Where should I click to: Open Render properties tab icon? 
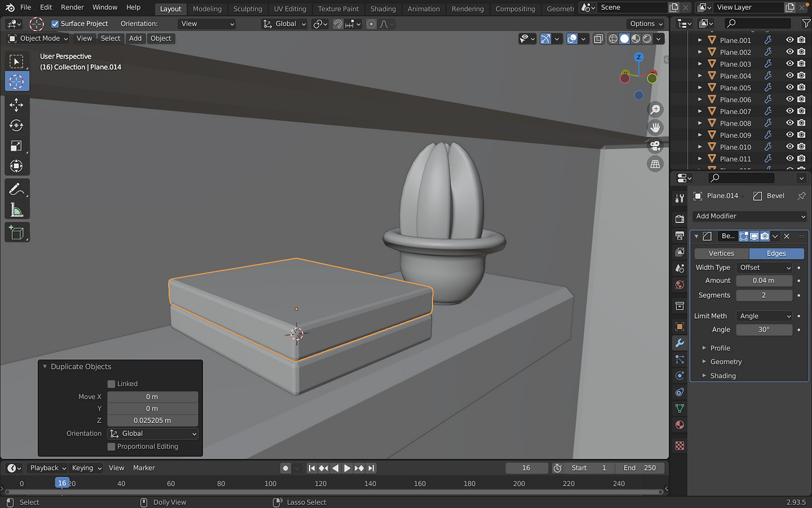pyautogui.click(x=679, y=219)
